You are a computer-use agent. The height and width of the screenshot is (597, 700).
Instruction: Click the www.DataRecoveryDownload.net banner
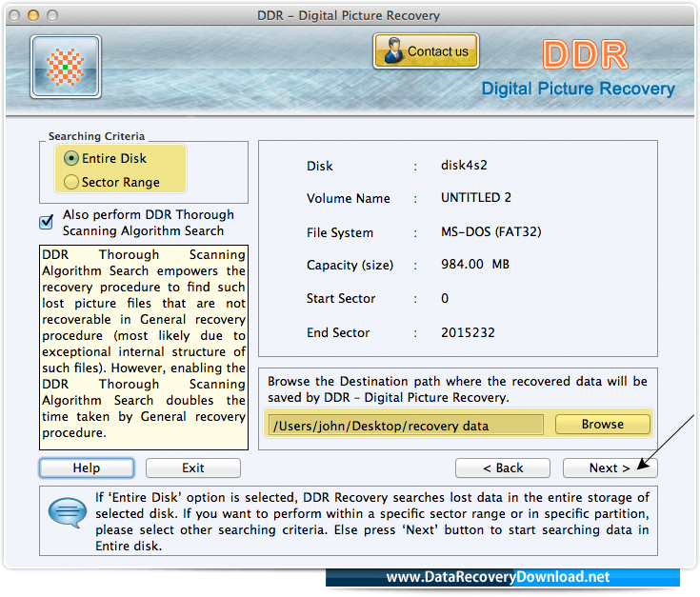(x=503, y=577)
